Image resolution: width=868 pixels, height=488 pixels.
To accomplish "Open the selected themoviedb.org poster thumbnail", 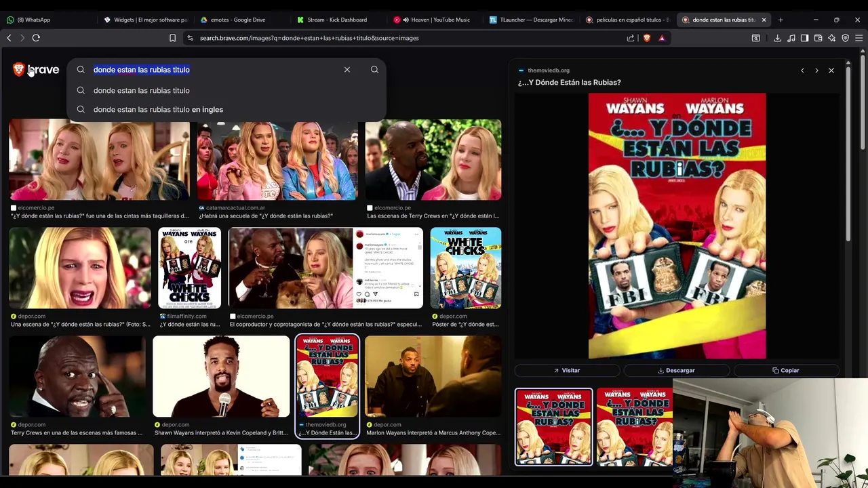I will [328, 376].
